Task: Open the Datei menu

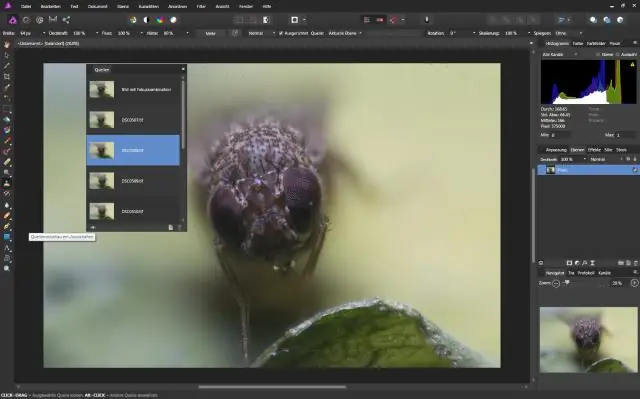Action: tap(26, 6)
